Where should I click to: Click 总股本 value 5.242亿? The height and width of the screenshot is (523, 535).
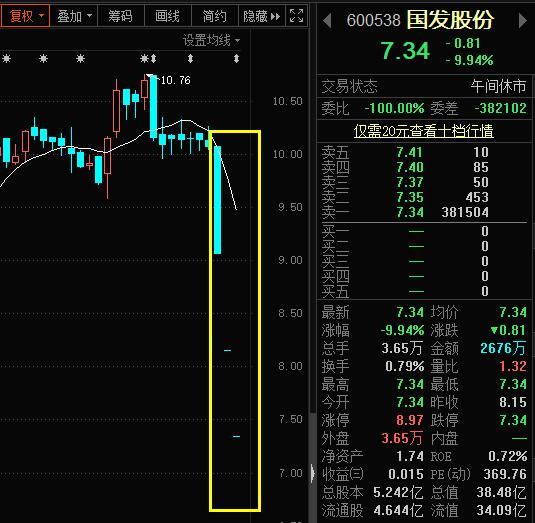pos(398,492)
